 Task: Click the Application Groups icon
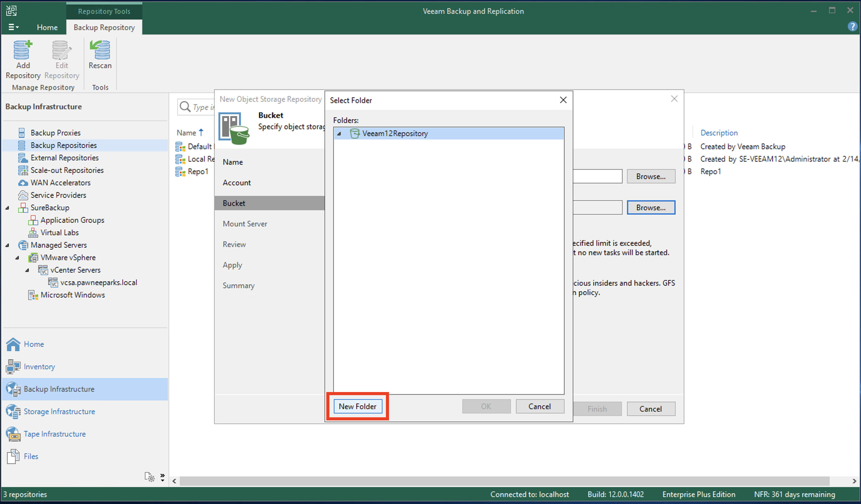[x=33, y=220]
